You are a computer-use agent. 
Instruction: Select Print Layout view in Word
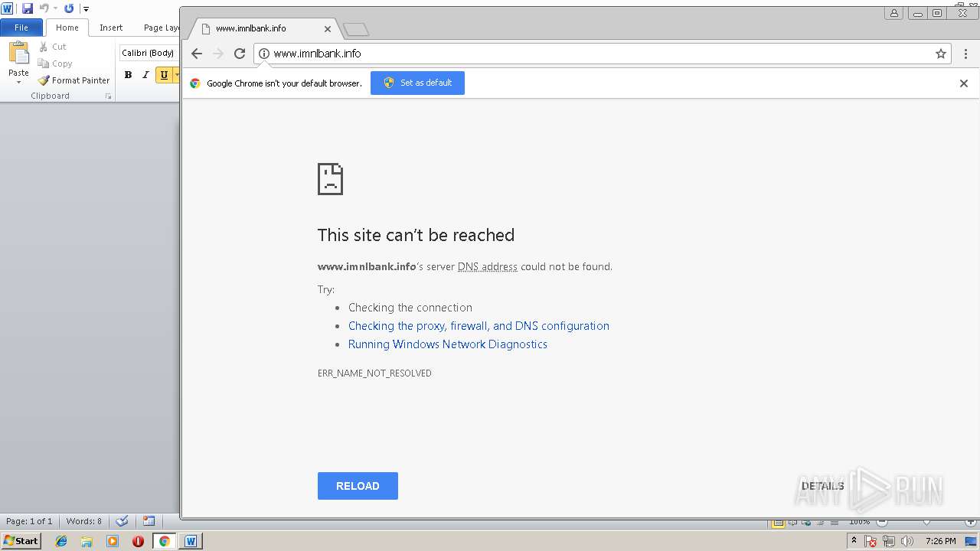778,523
